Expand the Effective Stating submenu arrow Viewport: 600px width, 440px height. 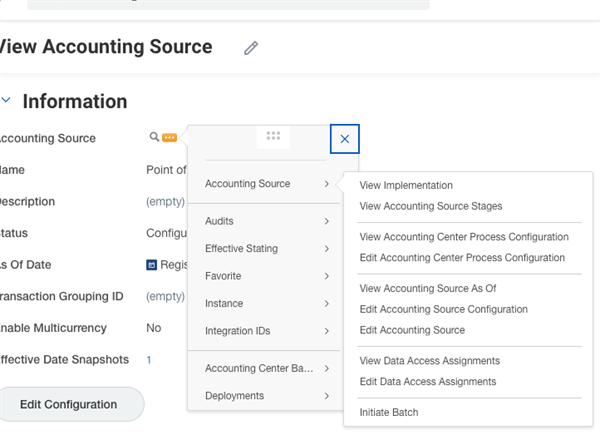326,249
